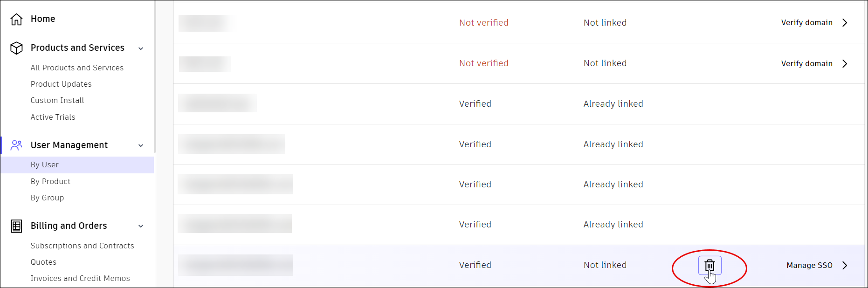Click the Manage SSO link
This screenshot has width=868, height=288.
point(809,265)
